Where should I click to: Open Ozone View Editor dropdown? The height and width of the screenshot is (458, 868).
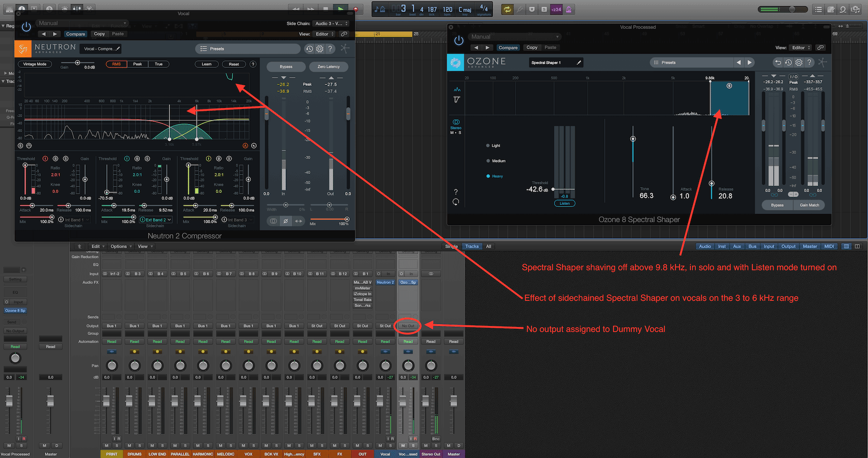(x=800, y=48)
